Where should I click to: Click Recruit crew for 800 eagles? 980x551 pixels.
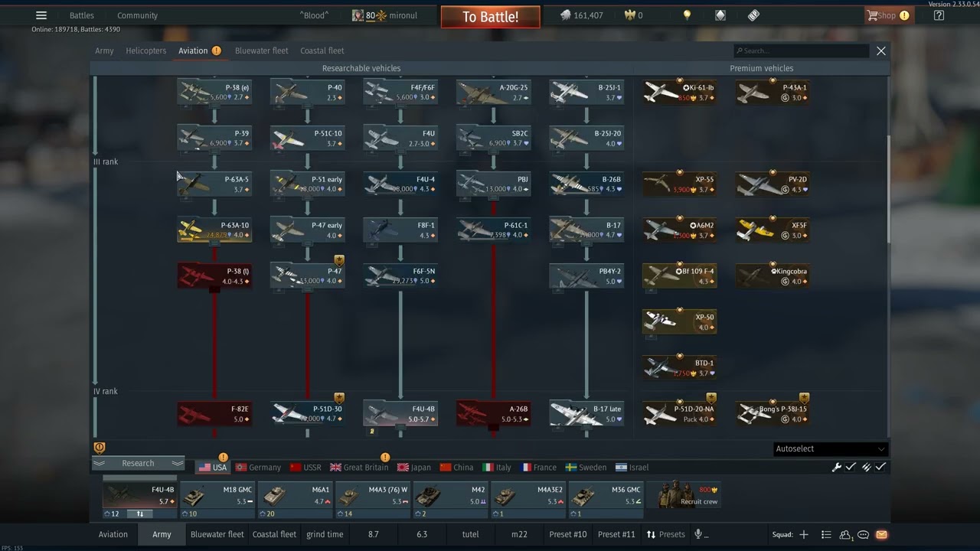tap(684, 495)
